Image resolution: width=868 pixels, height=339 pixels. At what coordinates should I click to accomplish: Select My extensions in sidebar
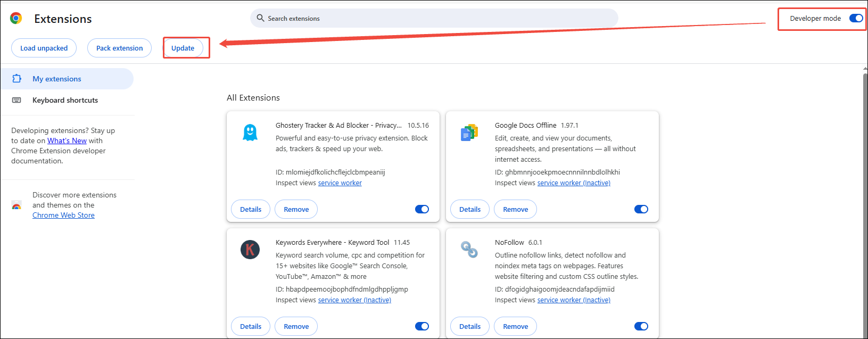coord(67,79)
